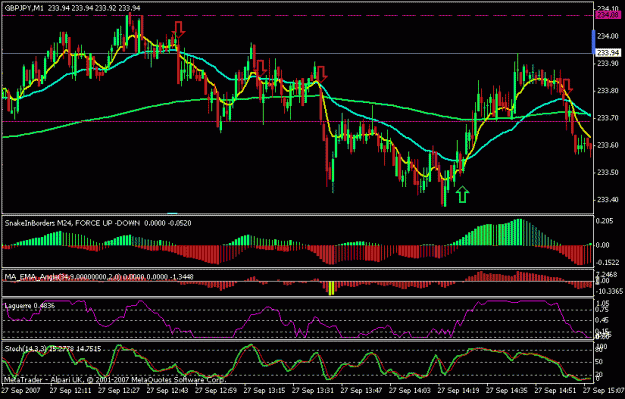Click the 27 Sep 13:15 time label
The image size is (625, 399).
[x=264, y=390]
